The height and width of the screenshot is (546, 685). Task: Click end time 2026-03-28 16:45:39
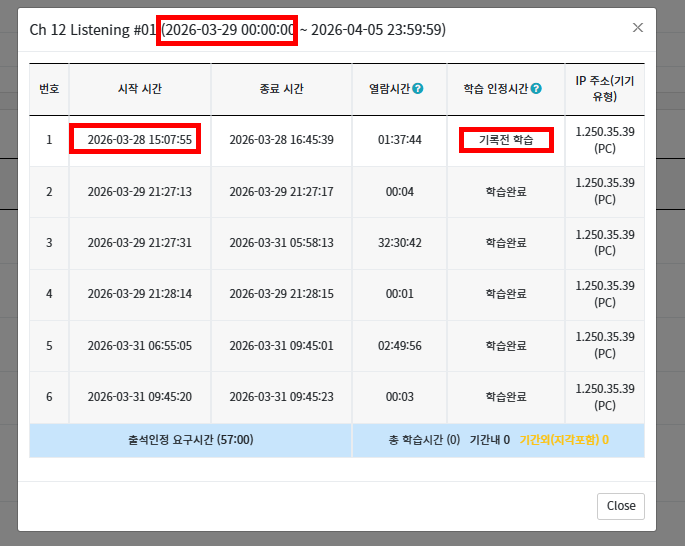point(281,140)
